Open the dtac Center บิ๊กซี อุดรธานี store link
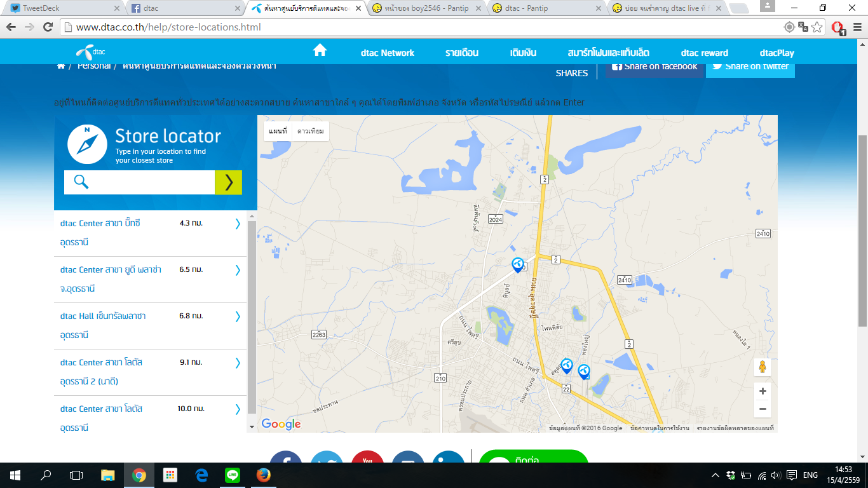 point(100,233)
